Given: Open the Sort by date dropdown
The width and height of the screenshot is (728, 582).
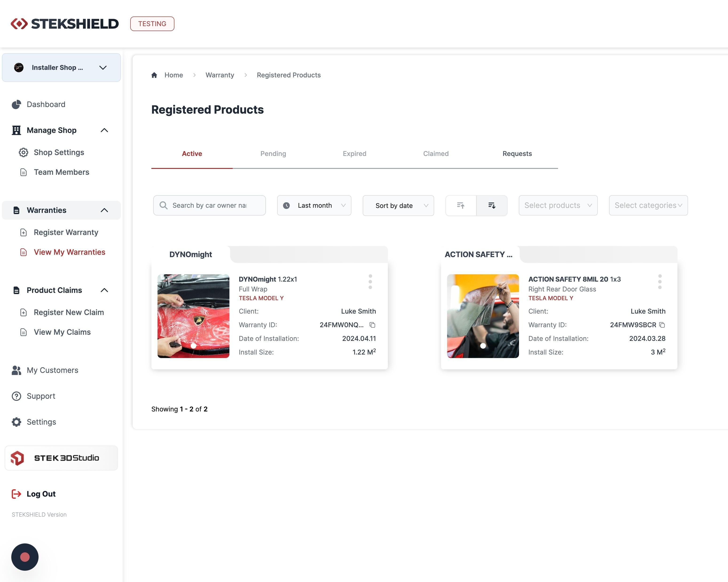Looking at the screenshot, I should [398, 206].
